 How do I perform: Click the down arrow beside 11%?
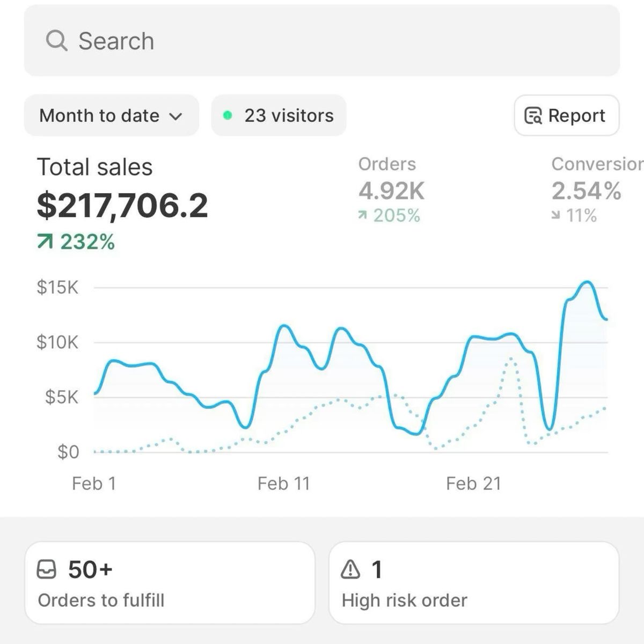coord(556,216)
